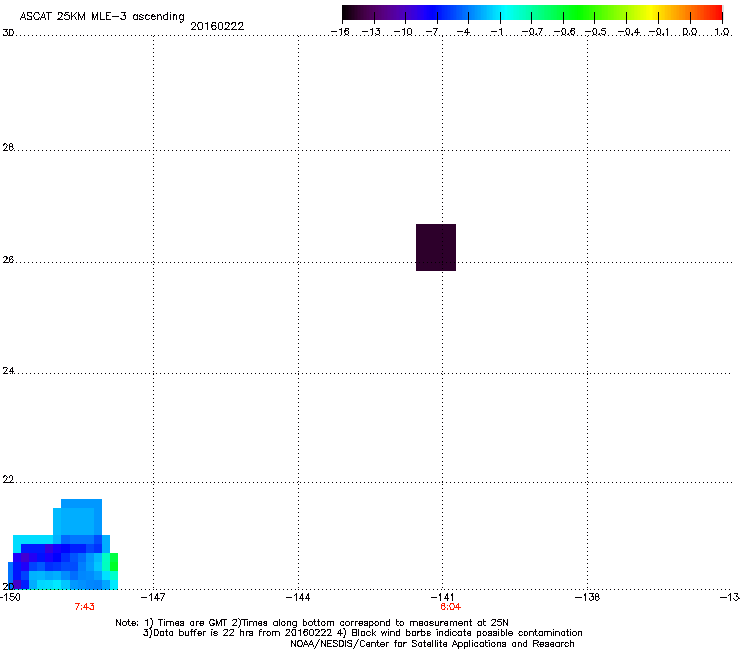Click the longitude label -141

[x=442, y=597]
